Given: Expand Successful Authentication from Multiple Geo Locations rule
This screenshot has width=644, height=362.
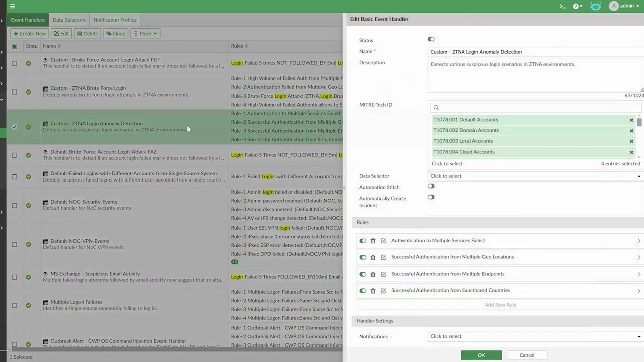Looking at the screenshot, I should click(x=639, y=257).
